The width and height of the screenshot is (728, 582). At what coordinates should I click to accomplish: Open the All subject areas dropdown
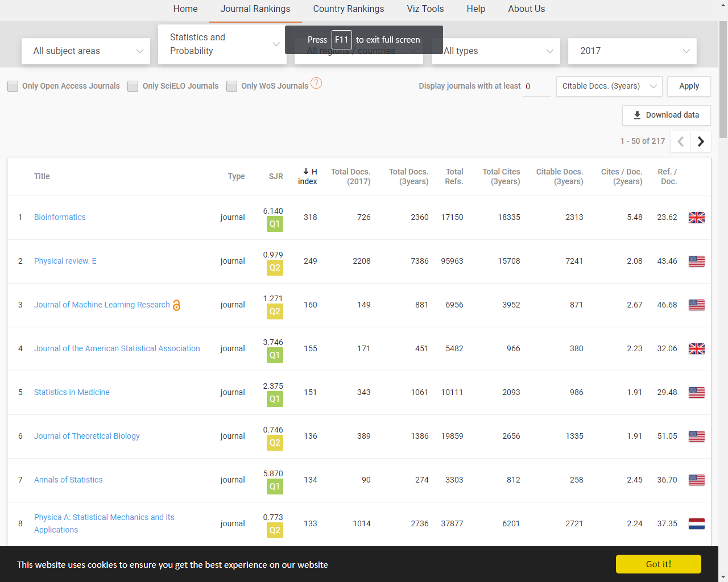[x=85, y=51]
